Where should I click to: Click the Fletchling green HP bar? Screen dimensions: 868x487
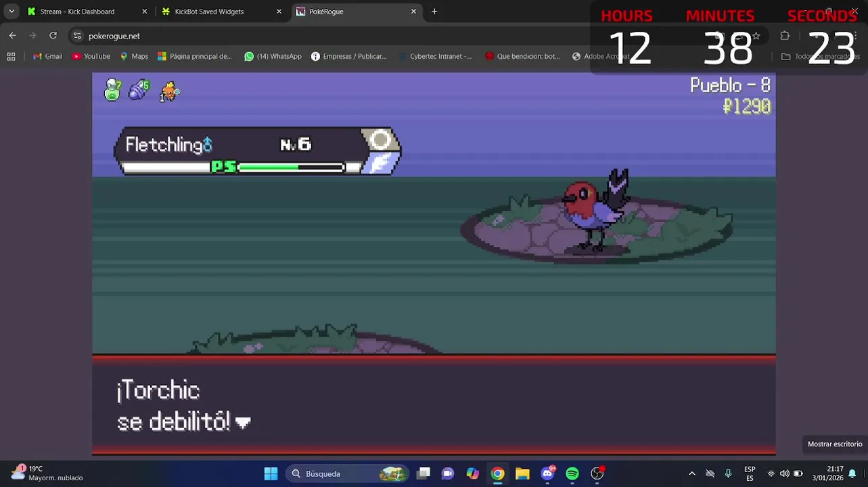pyautogui.click(x=291, y=167)
